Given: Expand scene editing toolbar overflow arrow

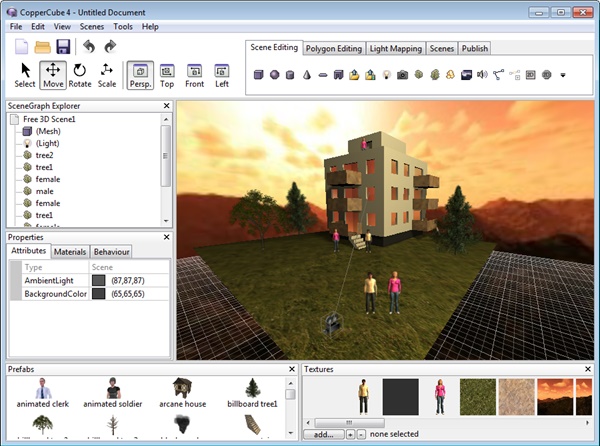Looking at the screenshot, I should 563,75.
